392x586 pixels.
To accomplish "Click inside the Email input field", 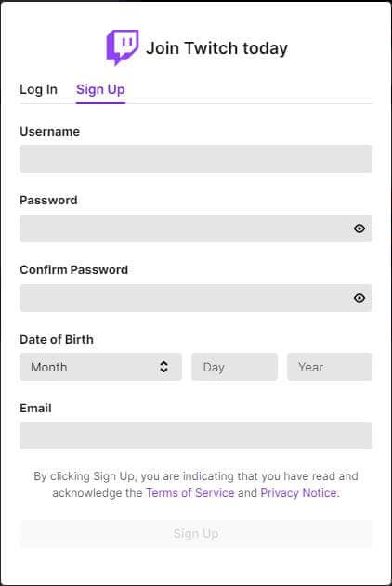I will (x=196, y=436).
